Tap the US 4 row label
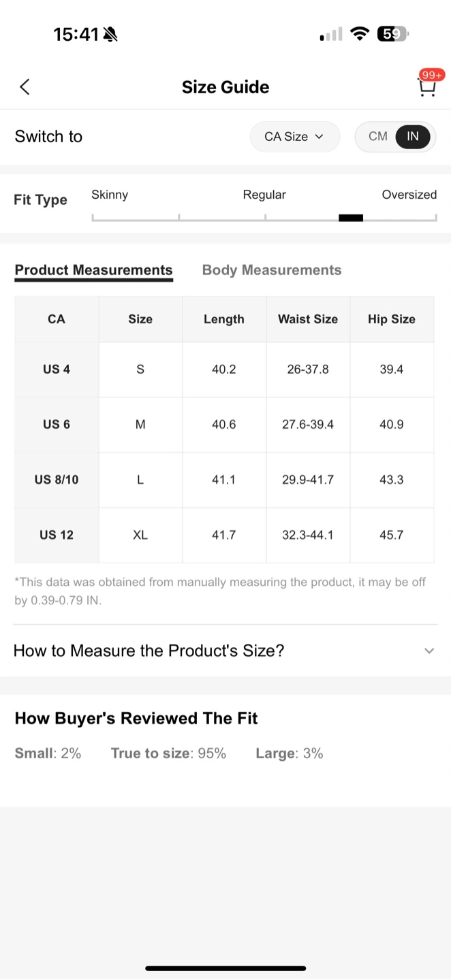This screenshot has width=451, height=980. coord(57,369)
